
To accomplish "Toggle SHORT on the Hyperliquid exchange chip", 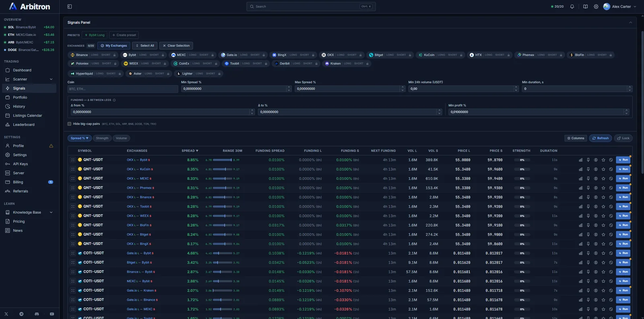I will pyautogui.click(x=111, y=74).
